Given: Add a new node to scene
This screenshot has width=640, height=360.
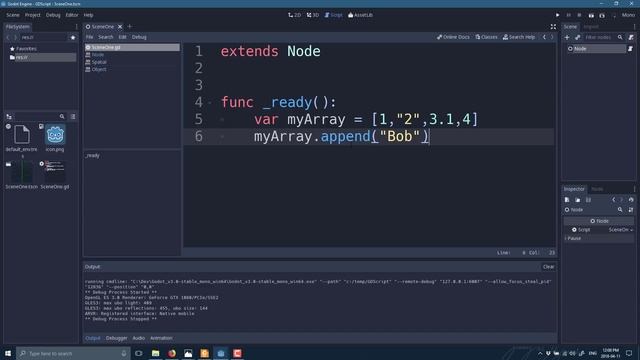Looking at the screenshot, I should 567,38.
